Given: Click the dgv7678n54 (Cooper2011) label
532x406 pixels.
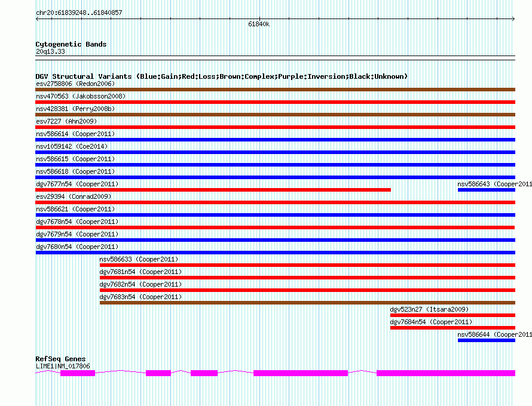Looking at the screenshot, I should click(x=77, y=222).
